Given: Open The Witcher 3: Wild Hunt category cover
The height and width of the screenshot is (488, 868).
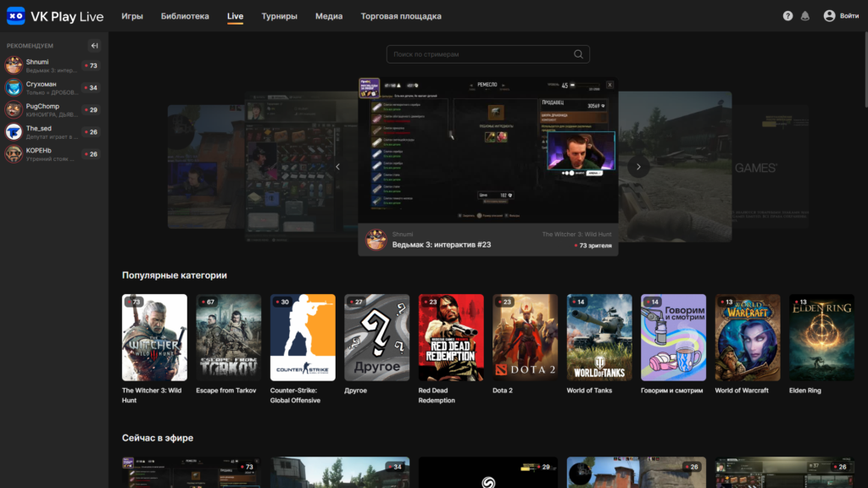Looking at the screenshot, I should point(154,337).
